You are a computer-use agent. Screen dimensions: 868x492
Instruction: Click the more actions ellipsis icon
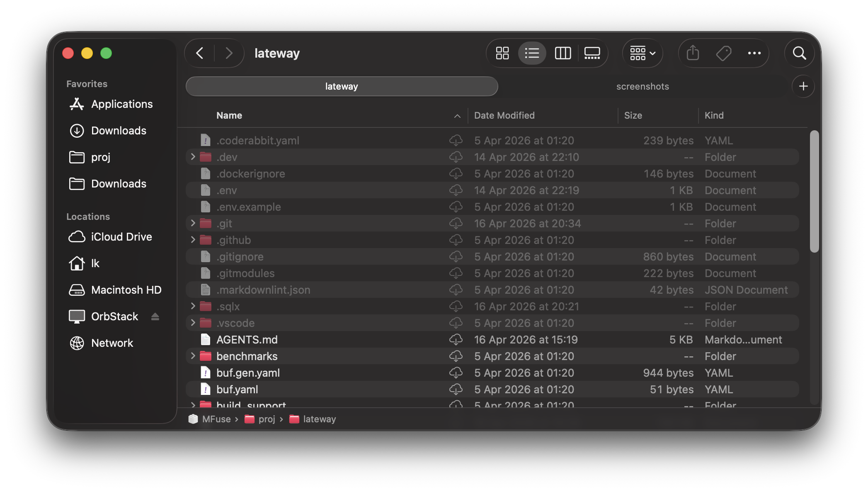[754, 53]
